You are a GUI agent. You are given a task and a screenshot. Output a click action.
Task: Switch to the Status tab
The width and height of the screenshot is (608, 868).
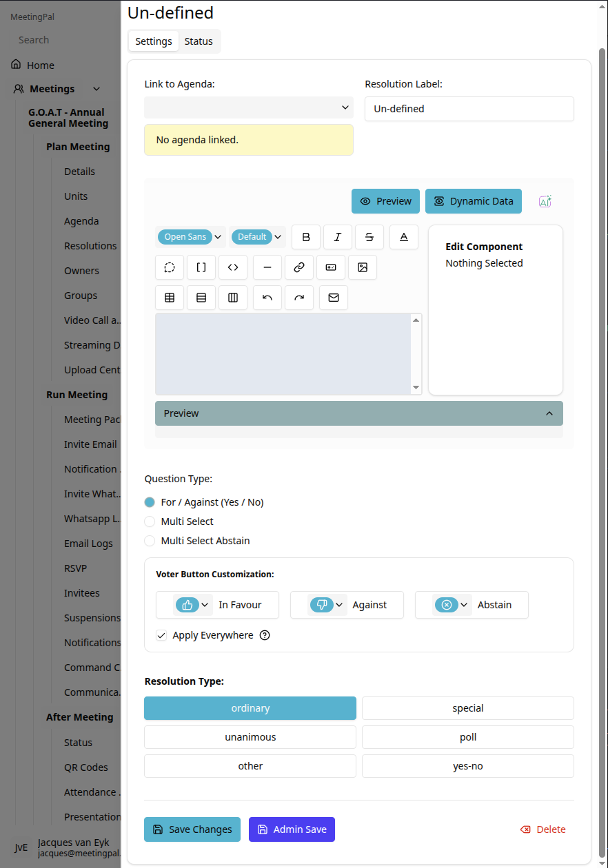[199, 41]
